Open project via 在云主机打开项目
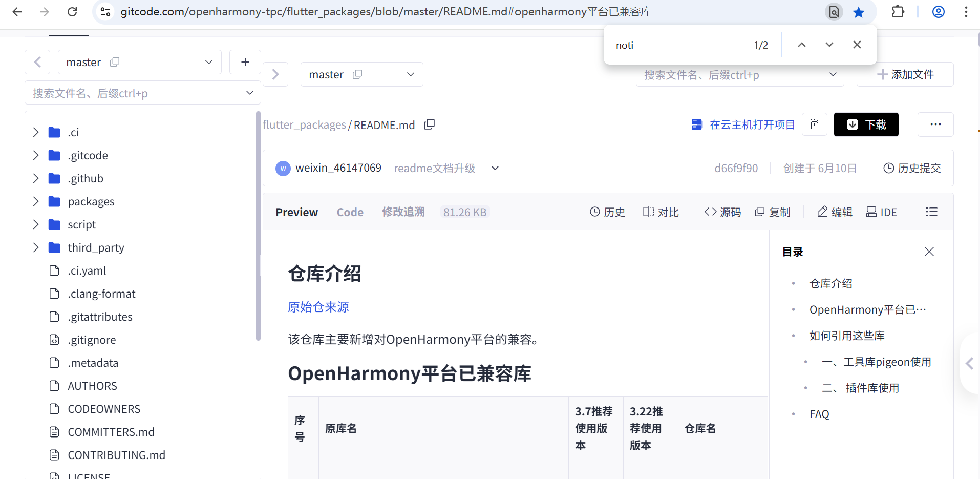Viewport: 980px width, 479px height. pos(743,124)
